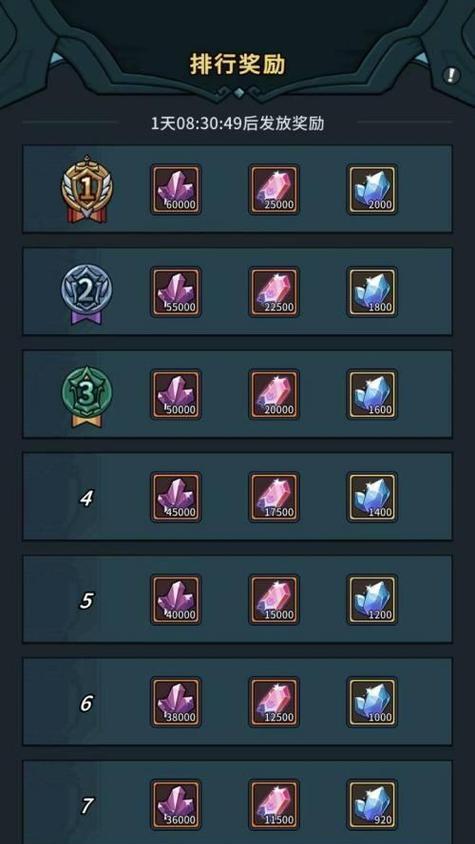
Task: Tap the purple crystal reward showing 60000
Action: 176,189
